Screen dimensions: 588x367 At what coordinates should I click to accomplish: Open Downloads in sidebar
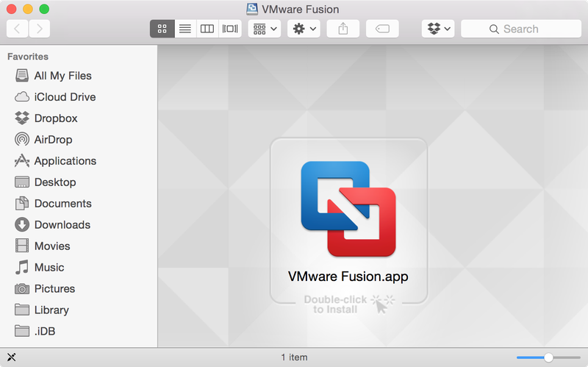click(79, 225)
